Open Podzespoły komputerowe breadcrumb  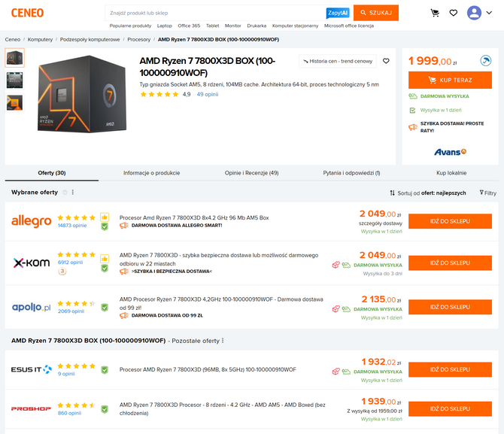point(90,40)
